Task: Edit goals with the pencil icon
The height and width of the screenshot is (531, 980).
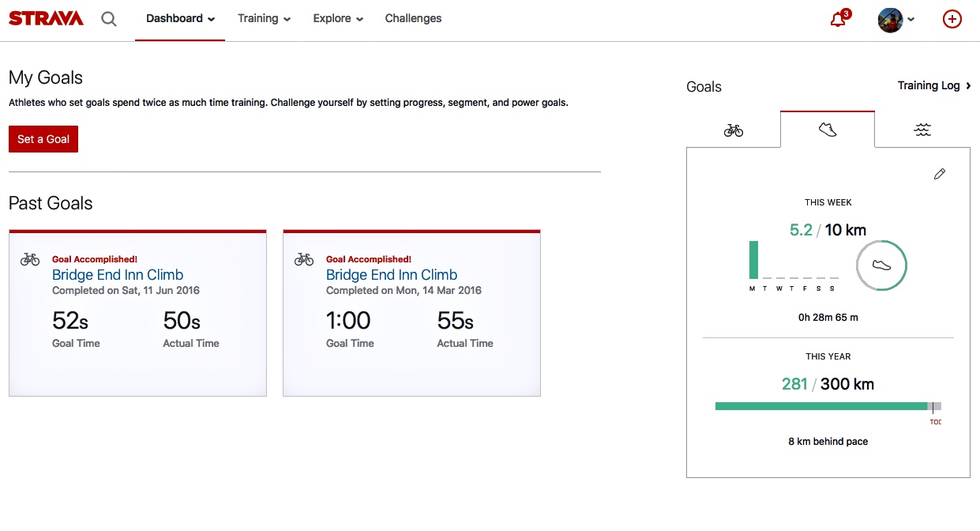Action: [x=940, y=174]
